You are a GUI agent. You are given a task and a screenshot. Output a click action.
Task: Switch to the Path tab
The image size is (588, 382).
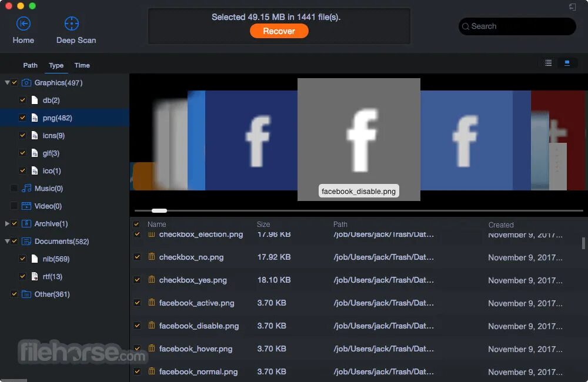(31, 65)
